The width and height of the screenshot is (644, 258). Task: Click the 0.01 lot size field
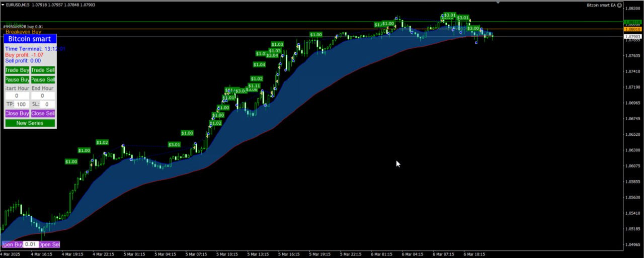tap(31, 244)
